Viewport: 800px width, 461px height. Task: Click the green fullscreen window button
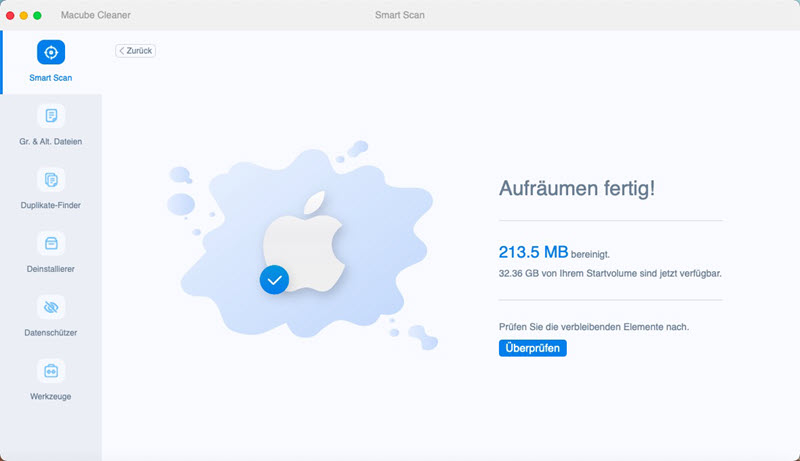point(37,15)
